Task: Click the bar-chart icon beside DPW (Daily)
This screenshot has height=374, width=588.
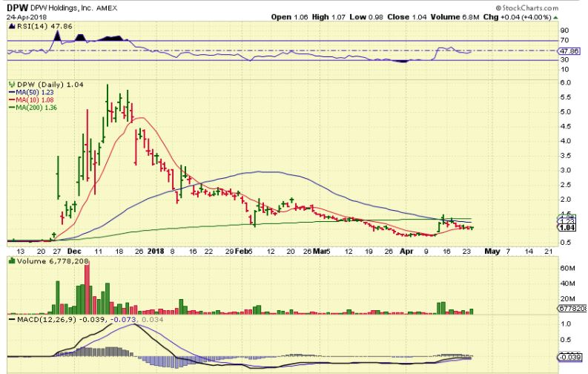Action: point(12,85)
